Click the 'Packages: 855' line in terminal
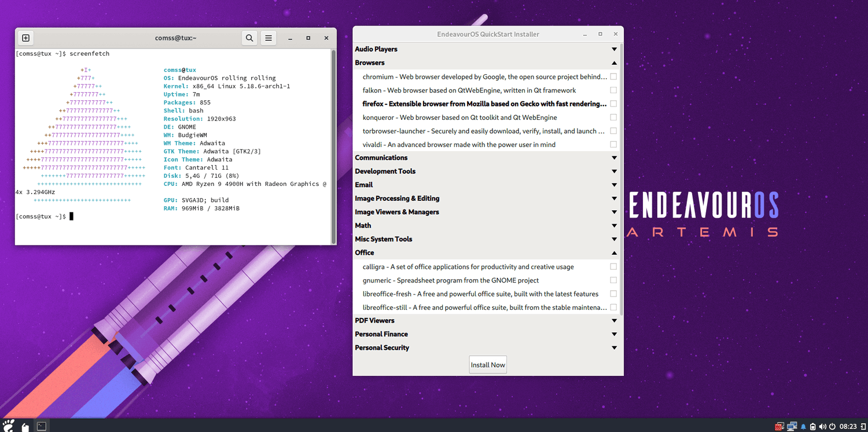Viewport: 868px width, 432px height. 187,102
